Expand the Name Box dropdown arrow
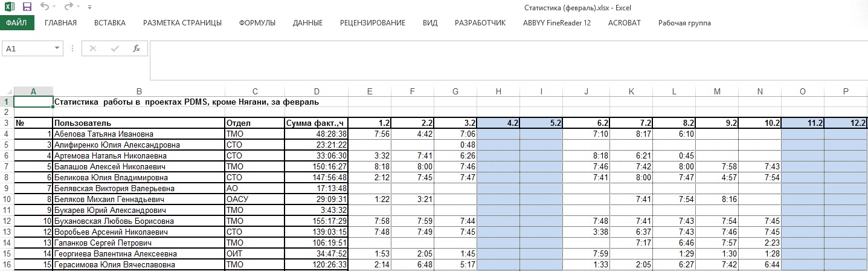Image resolution: width=868 pixels, height=271 pixels. point(57,48)
